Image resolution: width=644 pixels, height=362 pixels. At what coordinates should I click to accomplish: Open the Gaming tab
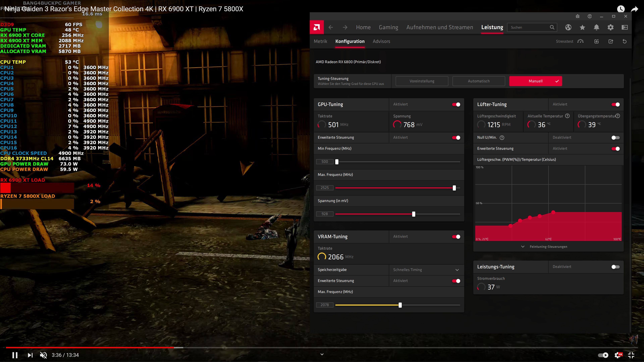(389, 27)
